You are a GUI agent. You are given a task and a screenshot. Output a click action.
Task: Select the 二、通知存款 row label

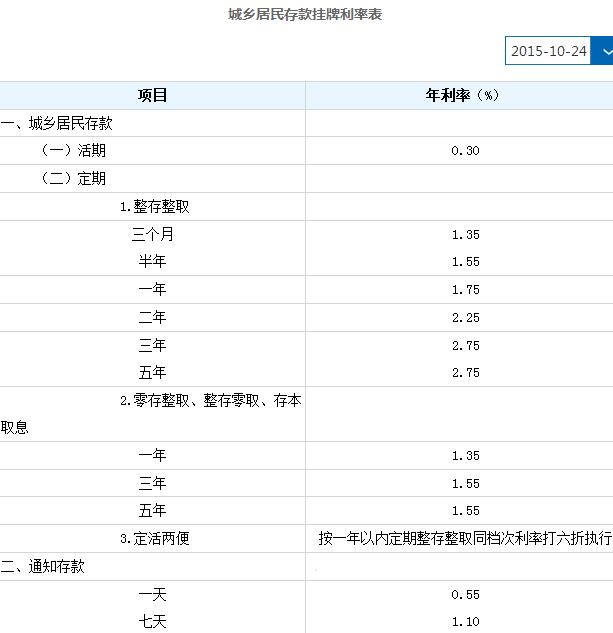pos(42,566)
